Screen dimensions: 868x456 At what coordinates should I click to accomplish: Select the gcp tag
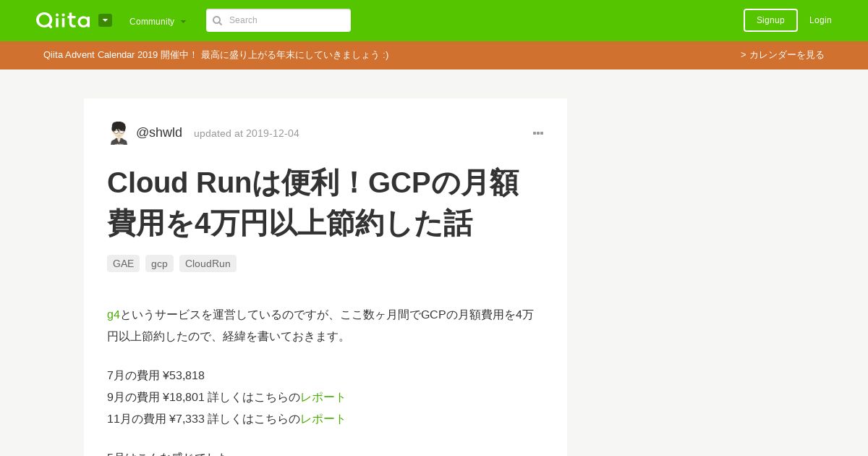[159, 263]
